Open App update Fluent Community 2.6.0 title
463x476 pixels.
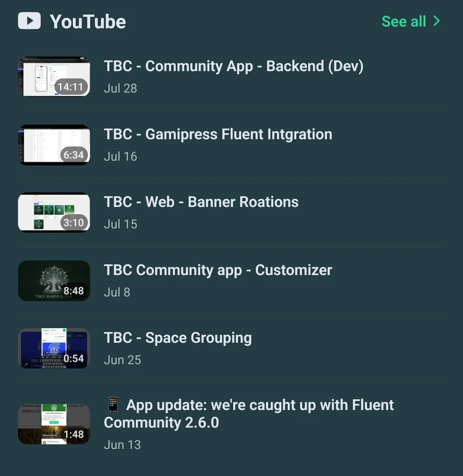249,414
